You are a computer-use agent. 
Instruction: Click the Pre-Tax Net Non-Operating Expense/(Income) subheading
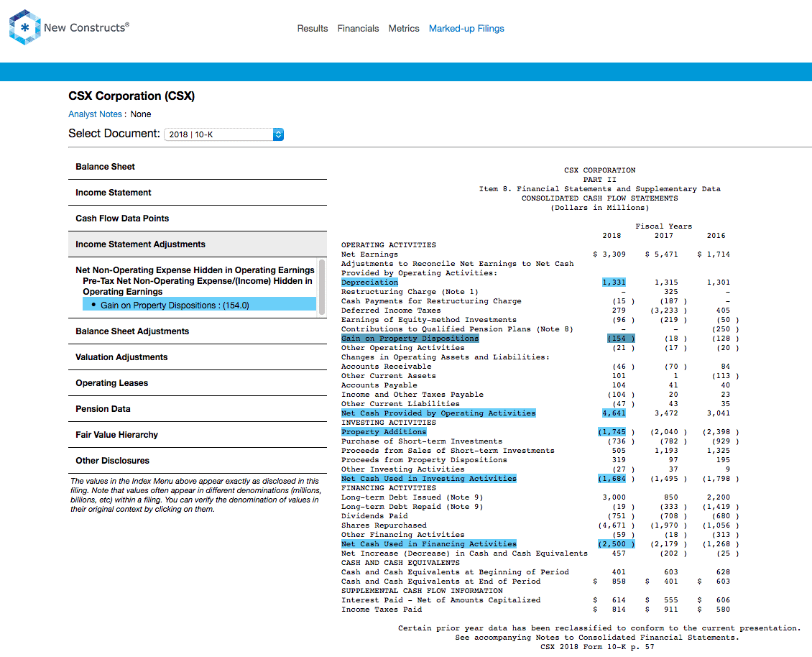pos(198,287)
